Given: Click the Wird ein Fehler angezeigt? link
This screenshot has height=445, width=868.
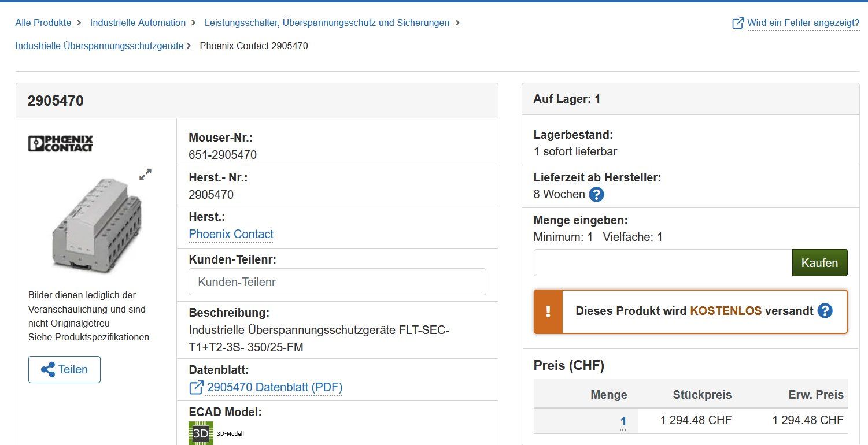Looking at the screenshot, I should (x=803, y=23).
